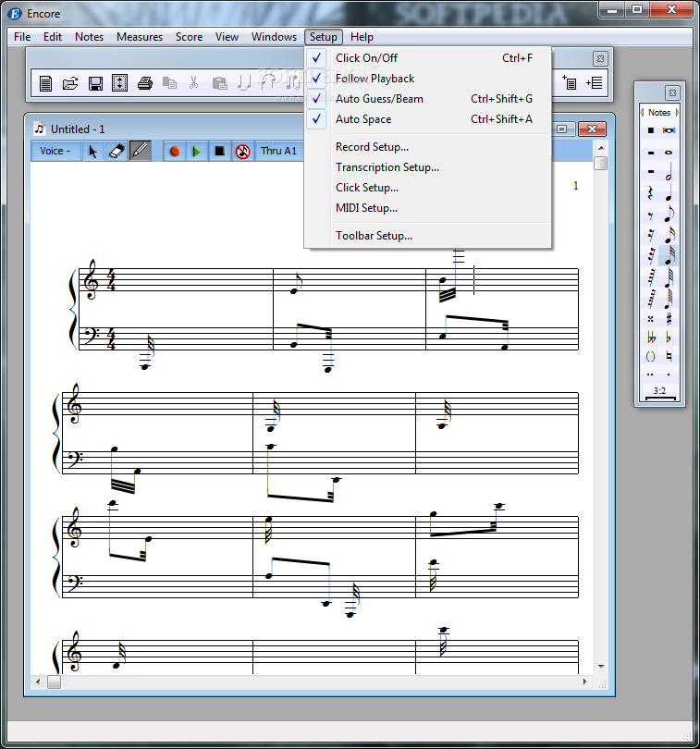This screenshot has height=749, width=700.
Task: Open the Score menu
Action: tap(189, 37)
